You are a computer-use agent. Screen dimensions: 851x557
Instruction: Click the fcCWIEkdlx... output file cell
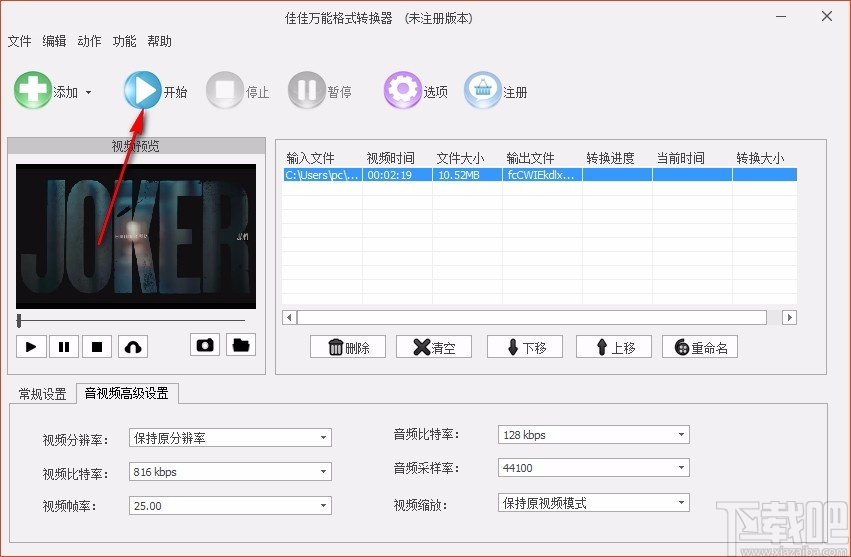[x=542, y=175]
